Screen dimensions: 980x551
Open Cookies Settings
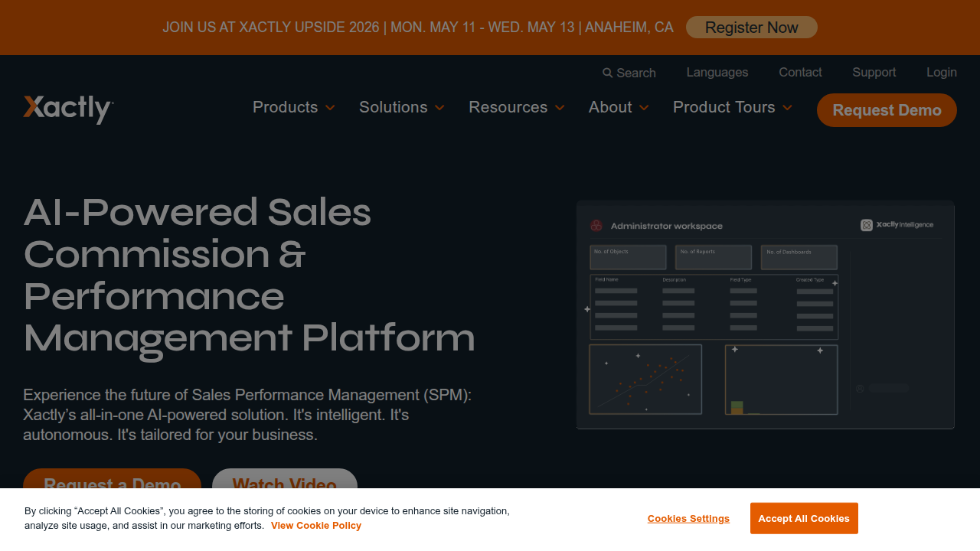click(x=688, y=518)
